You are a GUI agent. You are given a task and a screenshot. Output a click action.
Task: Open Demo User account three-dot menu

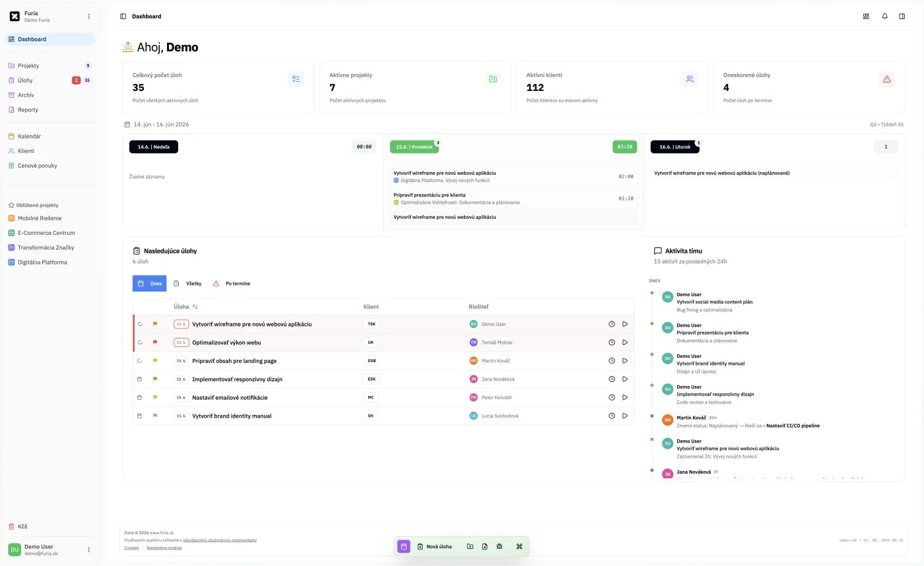click(89, 550)
